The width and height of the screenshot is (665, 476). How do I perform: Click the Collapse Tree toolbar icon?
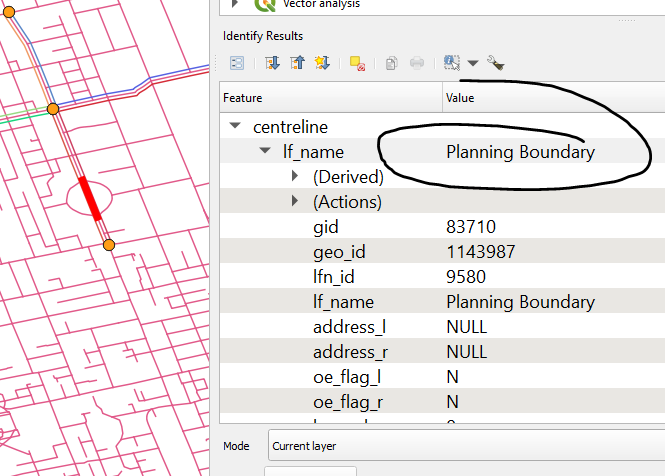tap(297, 63)
